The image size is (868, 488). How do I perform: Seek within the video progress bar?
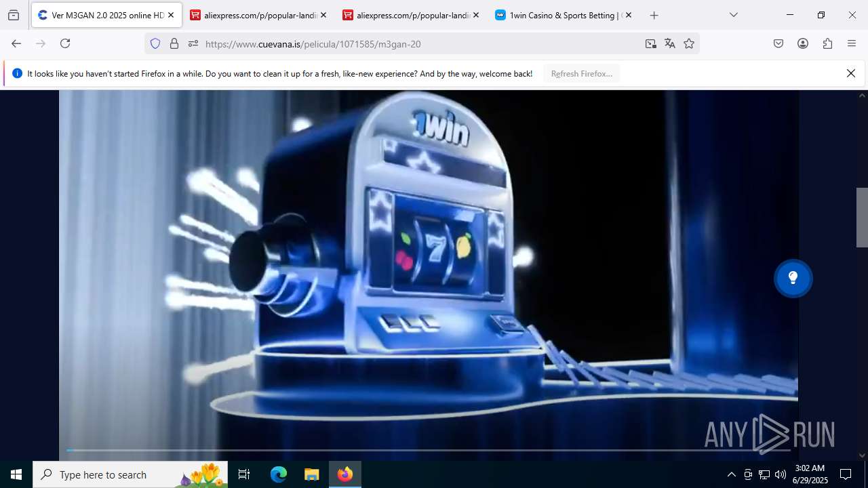click(x=429, y=450)
